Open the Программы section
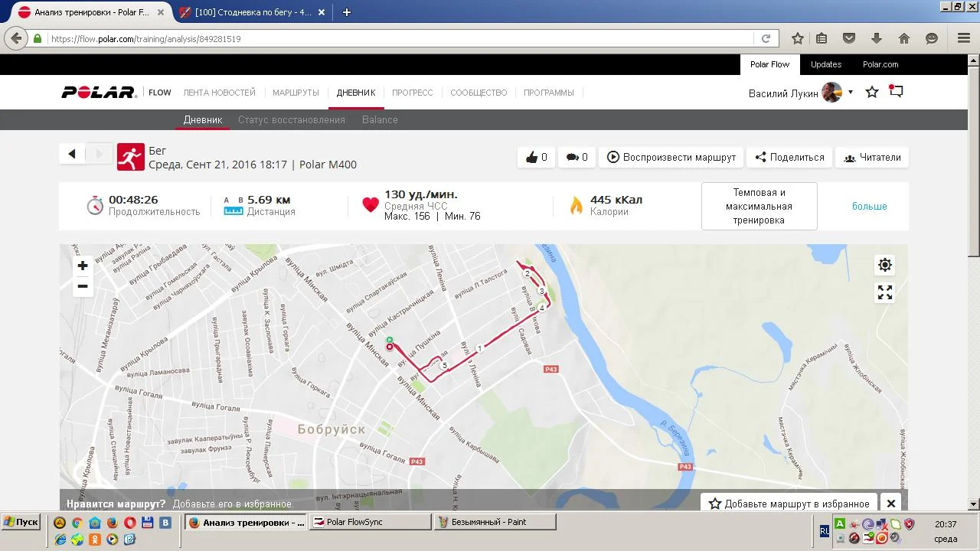The width and height of the screenshot is (980, 551). click(549, 93)
